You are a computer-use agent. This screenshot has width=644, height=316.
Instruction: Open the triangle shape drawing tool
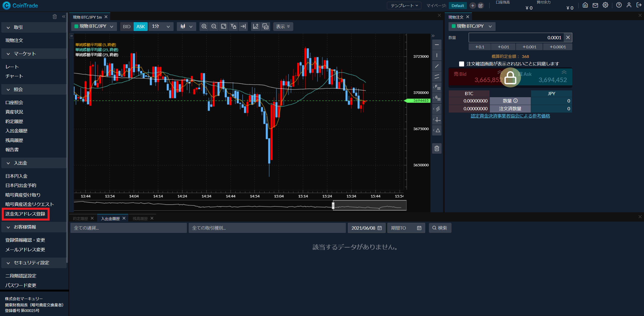point(437,130)
